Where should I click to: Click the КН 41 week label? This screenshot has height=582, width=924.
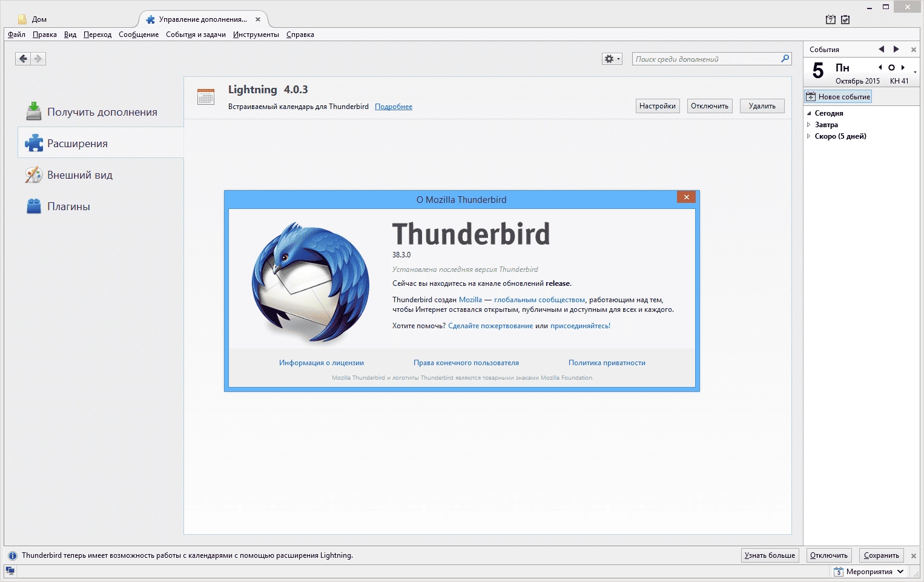[x=899, y=81]
